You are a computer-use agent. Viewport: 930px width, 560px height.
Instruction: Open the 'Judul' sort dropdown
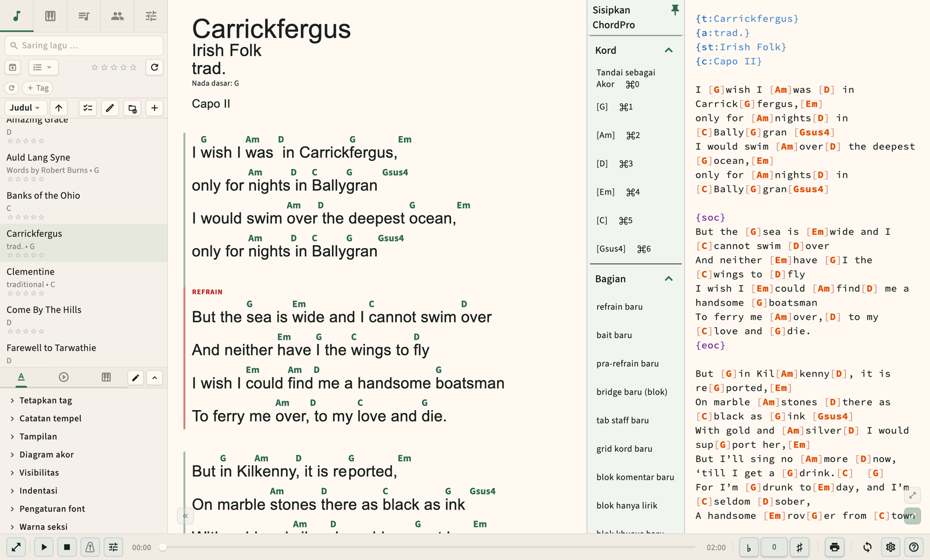(25, 107)
